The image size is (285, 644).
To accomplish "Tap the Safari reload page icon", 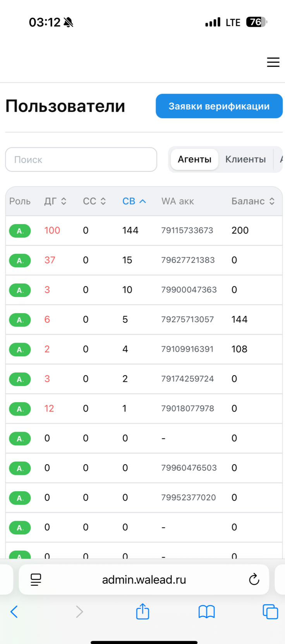I will [x=254, y=579].
